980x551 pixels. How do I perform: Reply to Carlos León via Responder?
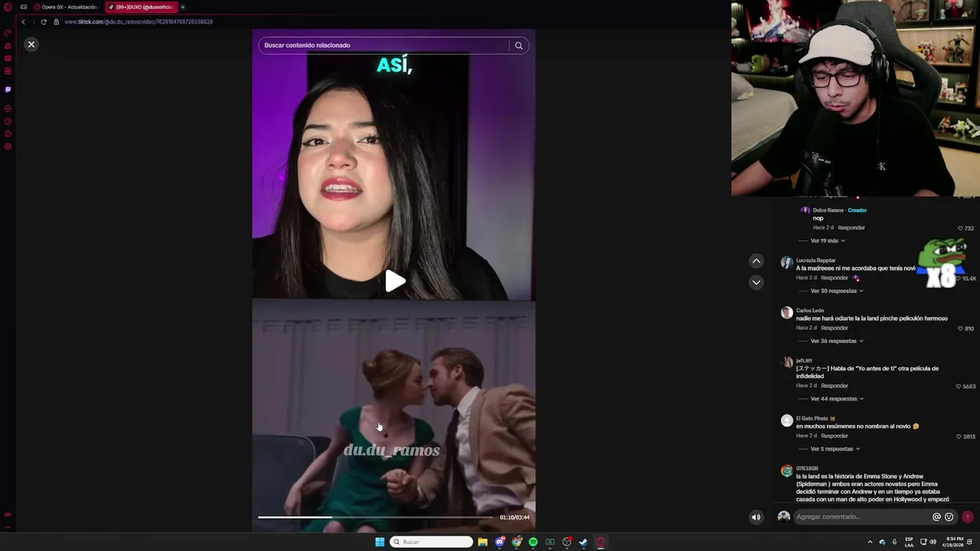[835, 328]
